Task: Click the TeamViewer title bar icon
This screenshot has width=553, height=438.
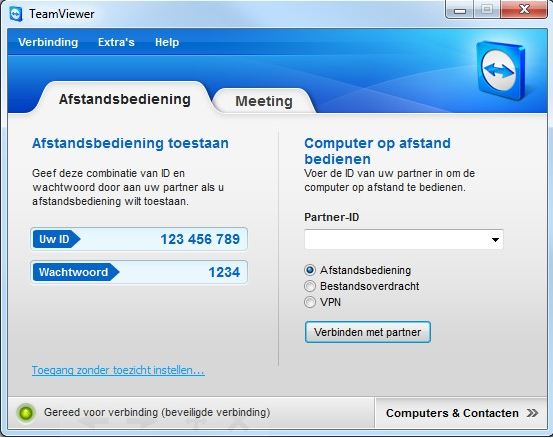Action: 16,14
